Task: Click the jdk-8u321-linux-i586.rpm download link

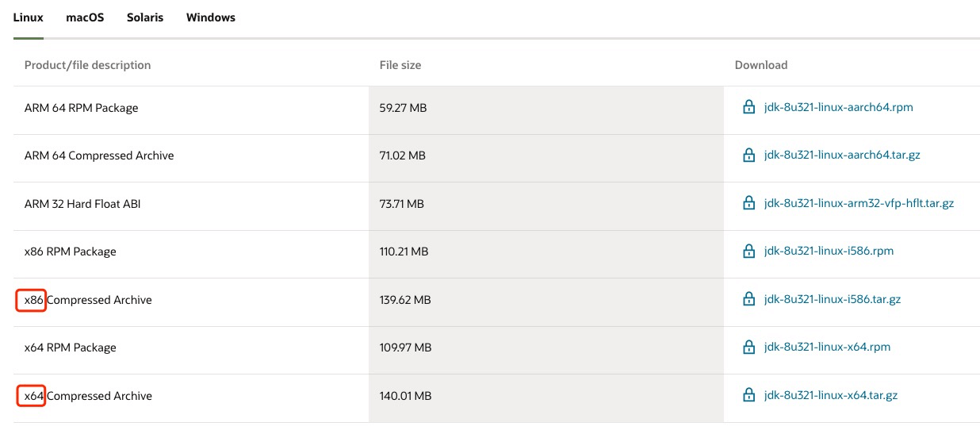Action: pyautogui.click(x=829, y=251)
